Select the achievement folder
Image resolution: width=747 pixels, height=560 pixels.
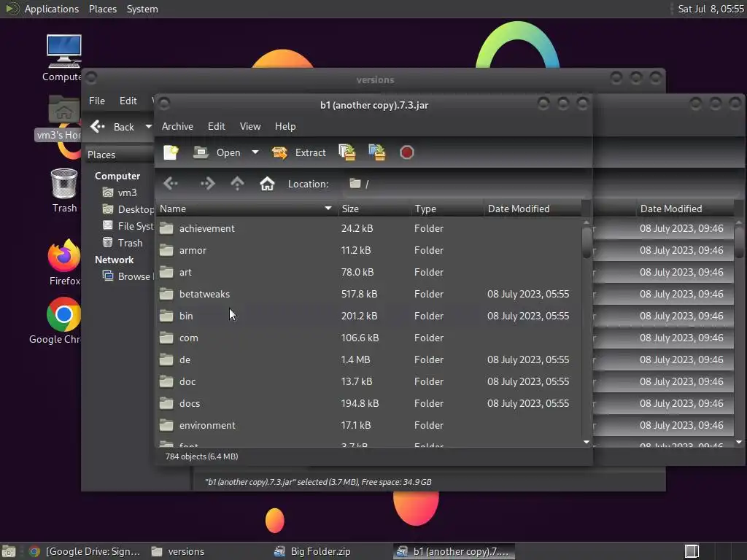coord(368,228)
